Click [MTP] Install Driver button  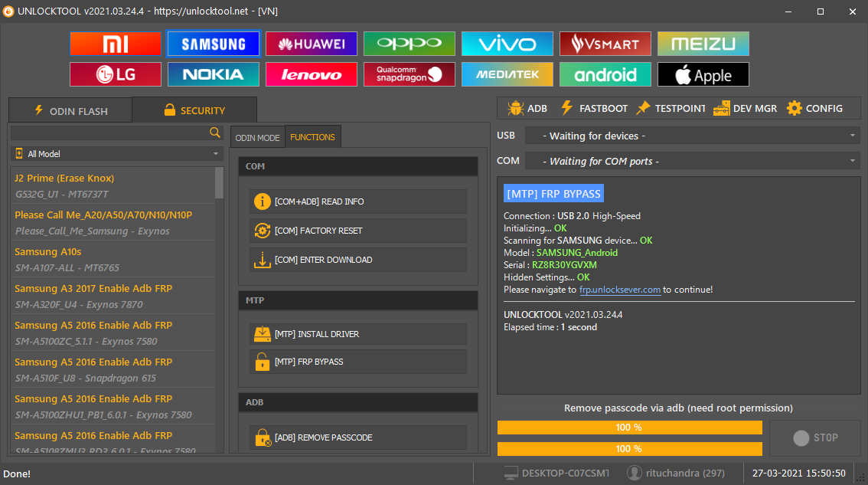pos(357,334)
